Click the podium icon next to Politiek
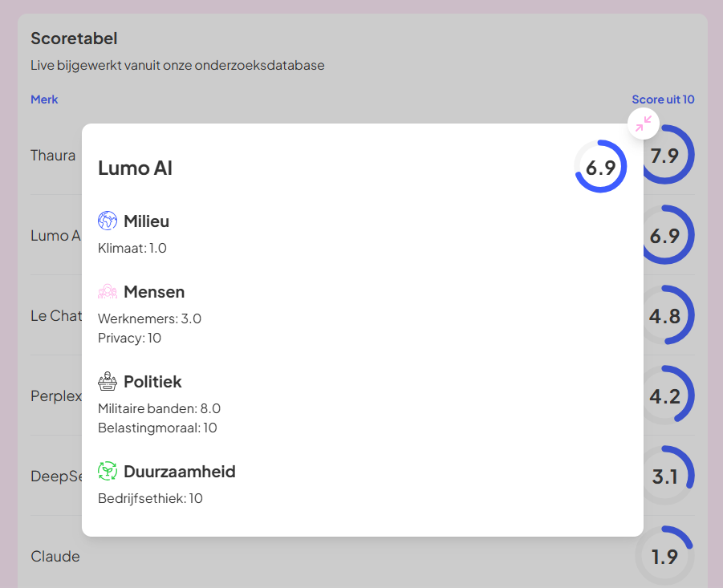The height and width of the screenshot is (588, 723). 108,381
